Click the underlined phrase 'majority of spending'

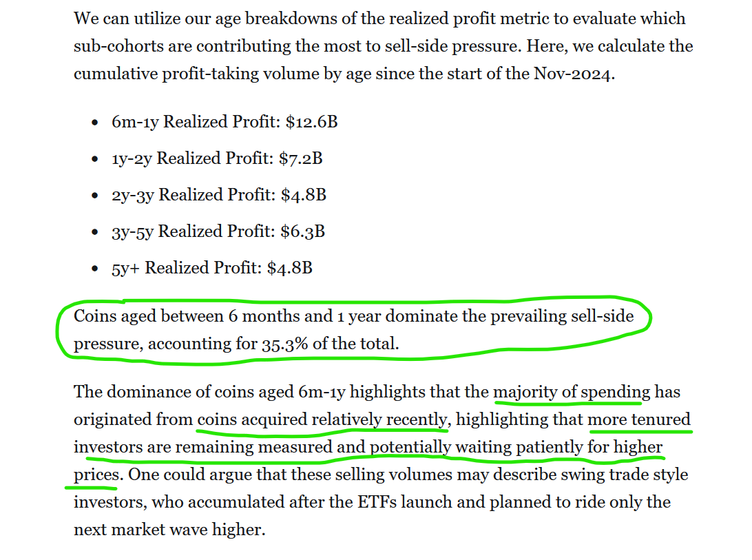pyautogui.click(x=572, y=392)
